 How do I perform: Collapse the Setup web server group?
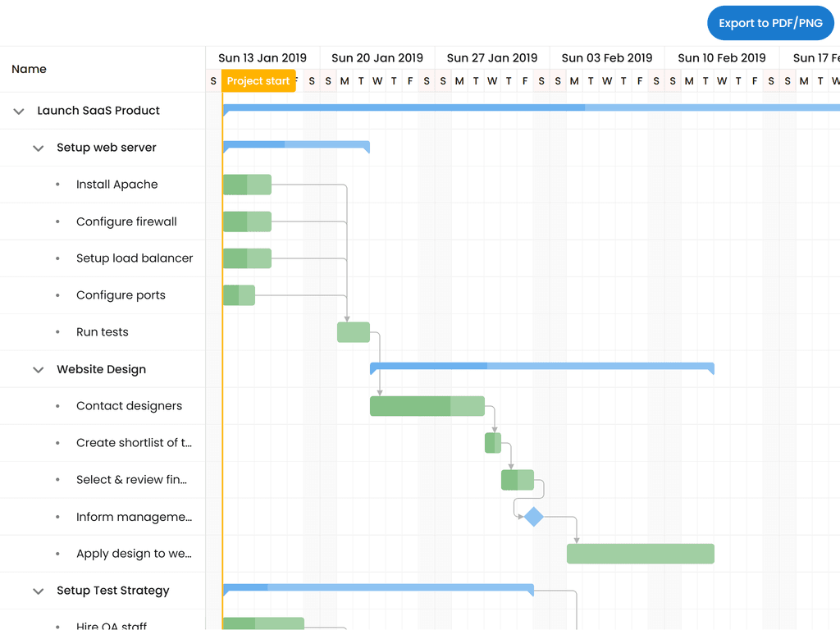[x=38, y=148]
